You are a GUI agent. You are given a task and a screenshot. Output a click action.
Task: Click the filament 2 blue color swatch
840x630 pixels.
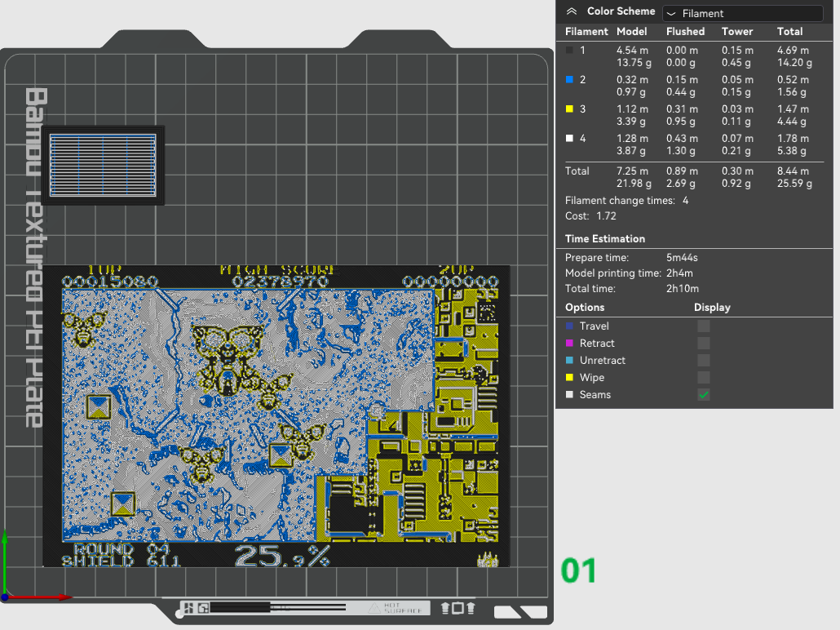569,79
